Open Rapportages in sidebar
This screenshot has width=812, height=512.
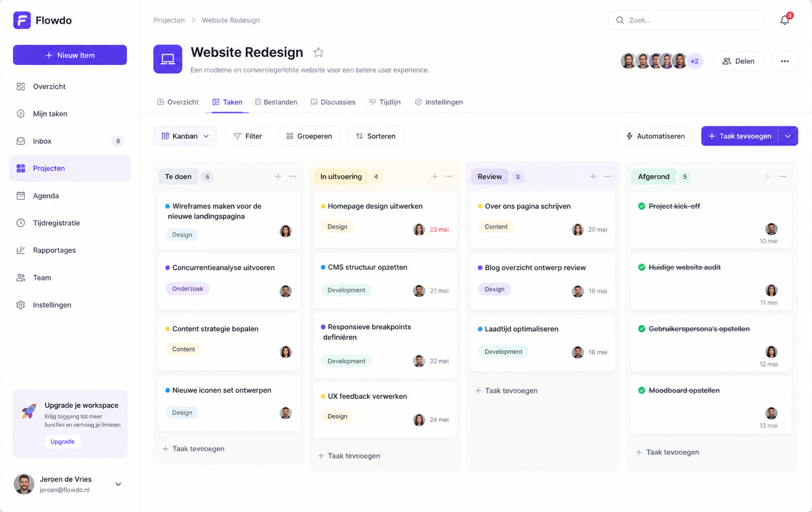[x=70, y=250]
